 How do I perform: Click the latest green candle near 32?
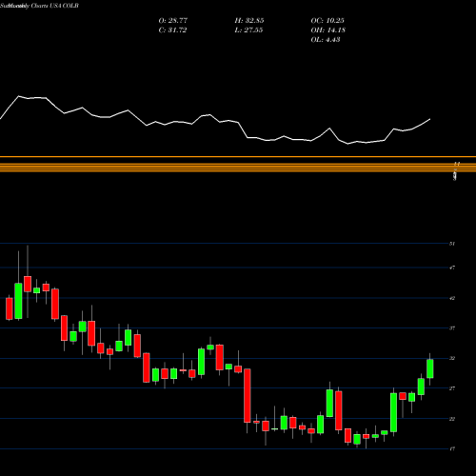[x=430, y=368]
